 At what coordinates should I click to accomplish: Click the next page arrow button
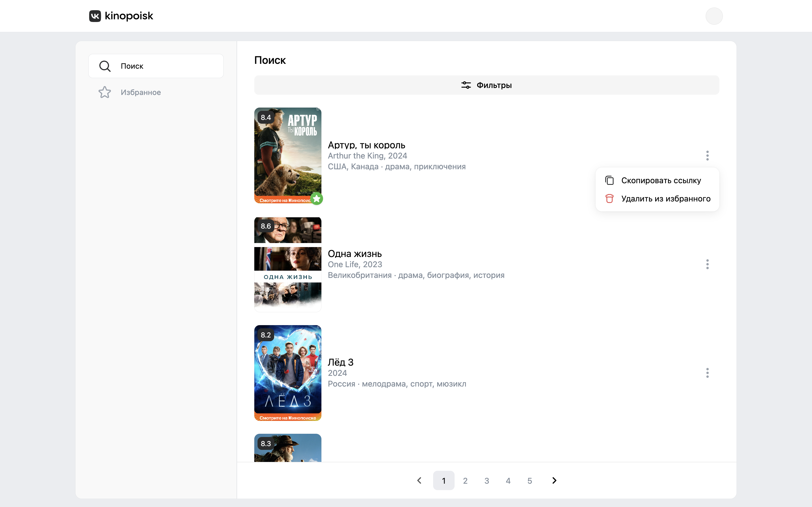[554, 480]
